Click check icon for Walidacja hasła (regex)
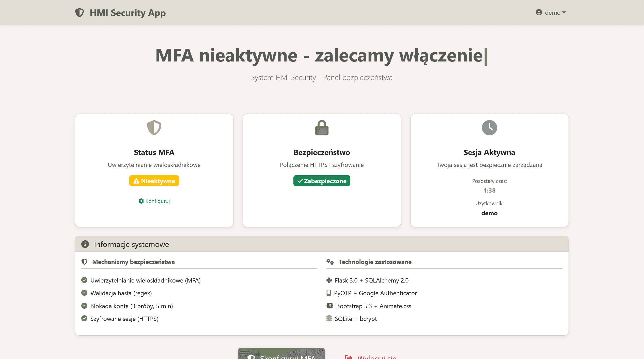Screen dimensions: 644x359 (x=84, y=293)
